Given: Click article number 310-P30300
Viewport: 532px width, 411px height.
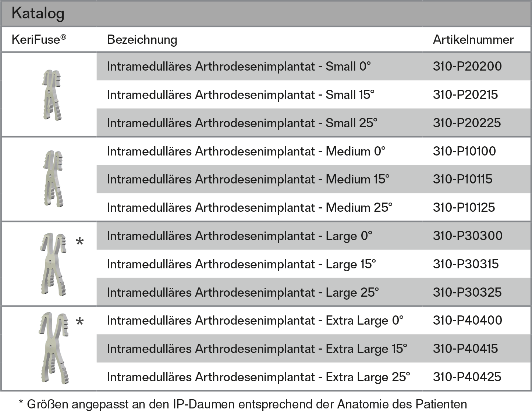Looking at the screenshot, I should pyautogui.click(x=467, y=236).
